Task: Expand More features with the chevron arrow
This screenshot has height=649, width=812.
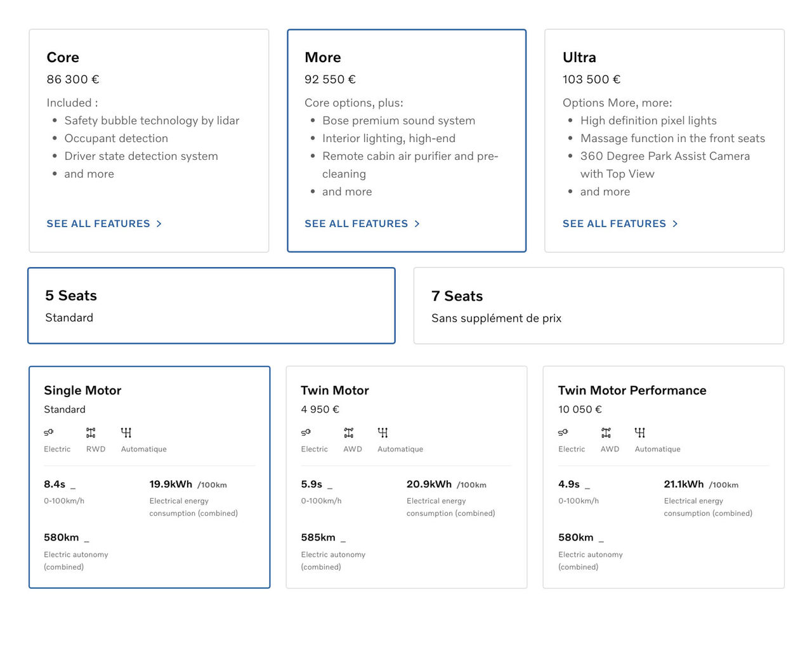Action: (x=417, y=224)
